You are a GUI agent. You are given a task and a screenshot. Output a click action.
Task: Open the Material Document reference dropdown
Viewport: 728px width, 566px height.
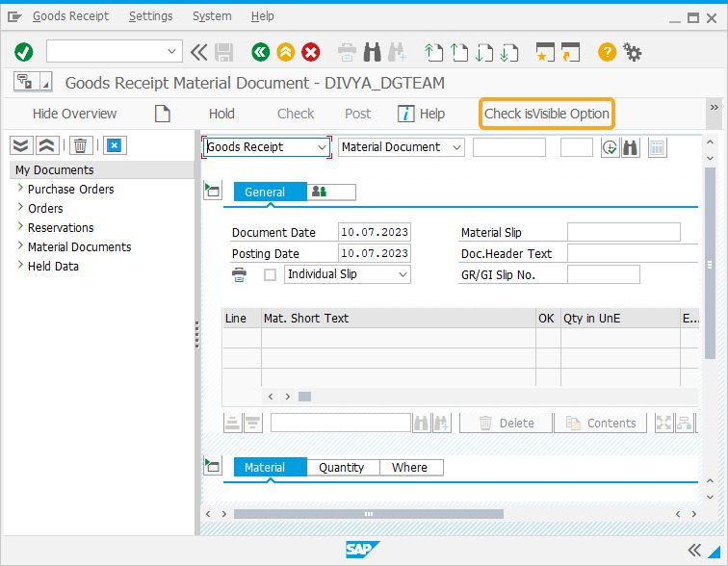456,147
